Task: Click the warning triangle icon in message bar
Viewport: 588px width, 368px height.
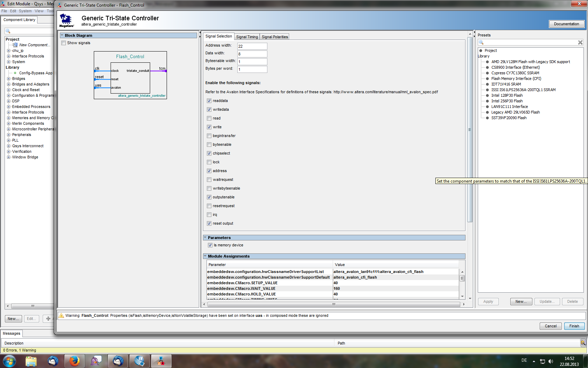Action: (61, 315)
